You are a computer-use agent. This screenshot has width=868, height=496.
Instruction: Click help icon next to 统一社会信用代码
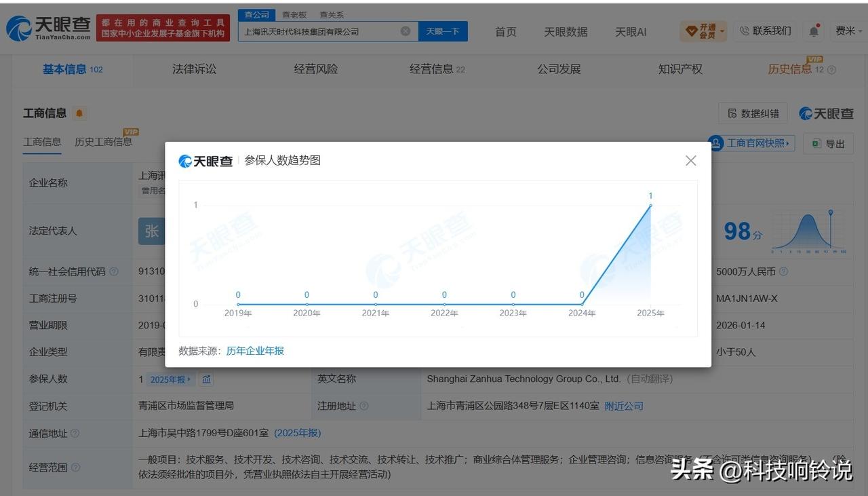114,271
